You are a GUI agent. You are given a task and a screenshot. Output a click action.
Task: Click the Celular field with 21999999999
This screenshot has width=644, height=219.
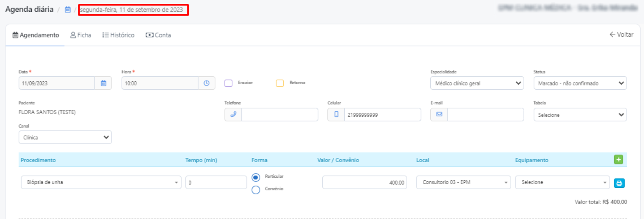coord(383,115)
